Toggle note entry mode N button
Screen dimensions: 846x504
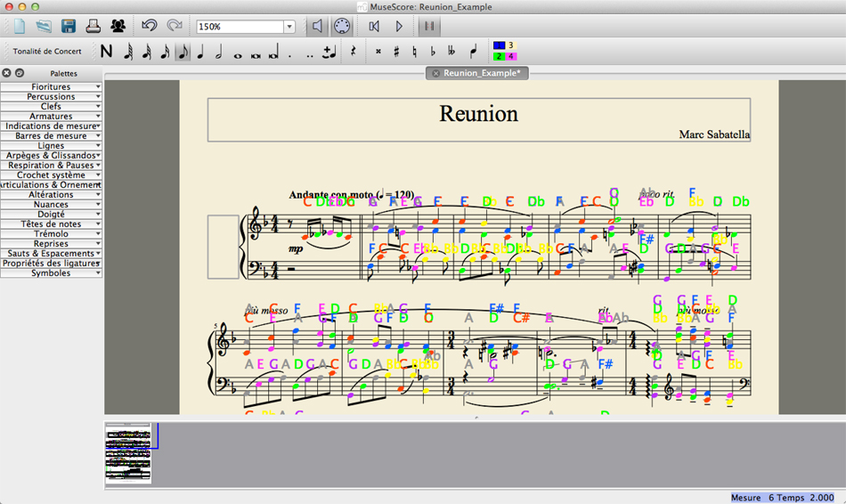click(x=106, y=52)
